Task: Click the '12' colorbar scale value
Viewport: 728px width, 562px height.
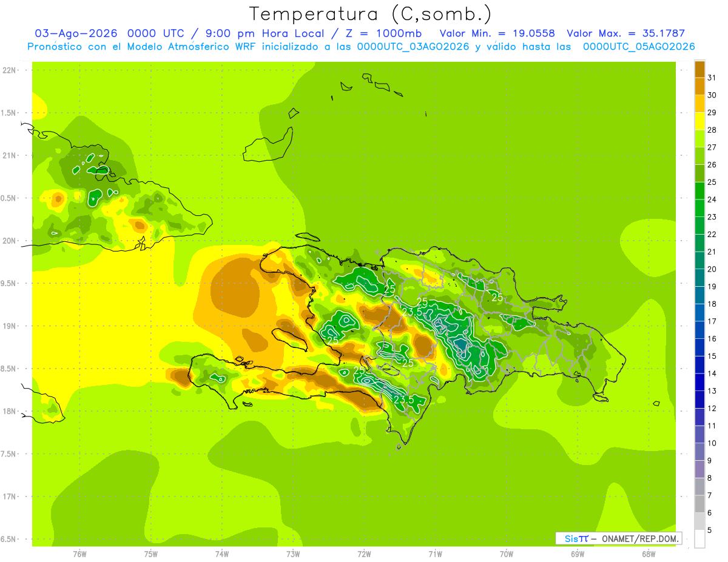Action: (712, 408)
